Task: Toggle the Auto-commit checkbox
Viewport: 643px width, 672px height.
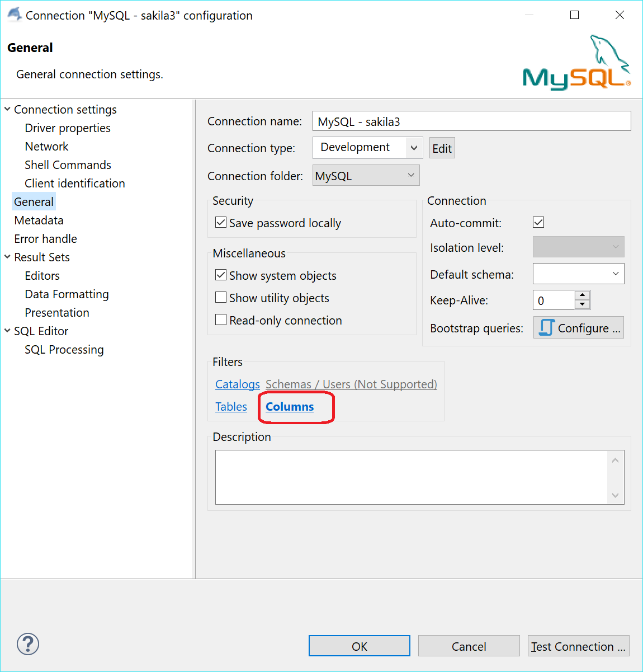Action: (538, 222)
